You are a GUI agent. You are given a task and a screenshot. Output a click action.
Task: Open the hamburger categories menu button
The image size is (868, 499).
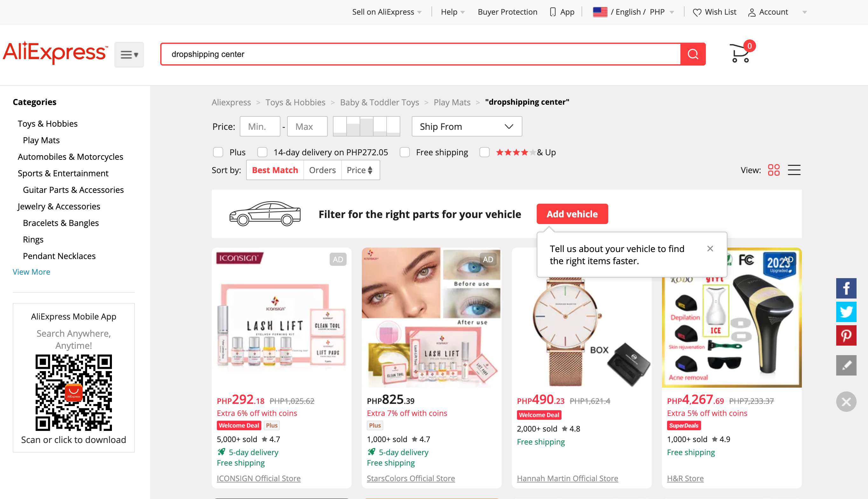click(129, 54)
